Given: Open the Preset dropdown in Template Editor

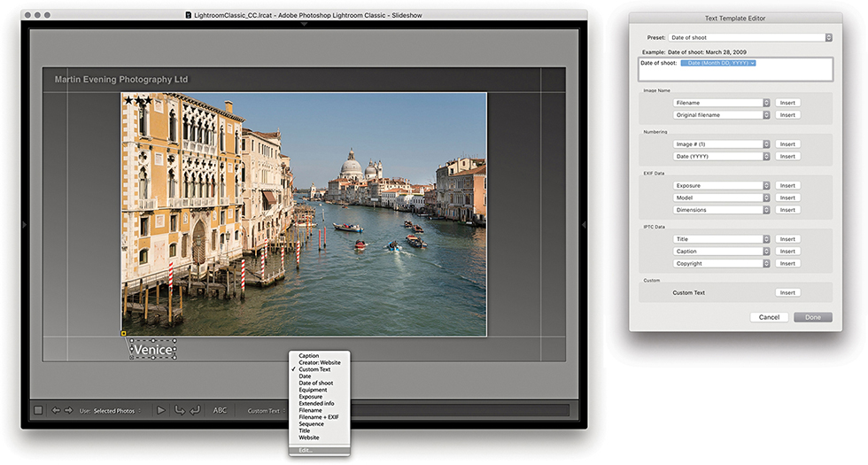Looking at the screenshot, I should 748,37.
